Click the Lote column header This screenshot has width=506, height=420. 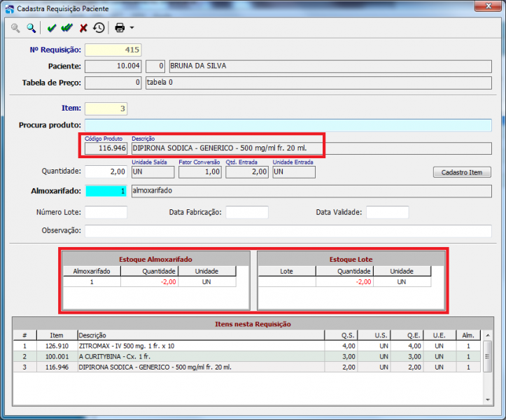(286, 271)
